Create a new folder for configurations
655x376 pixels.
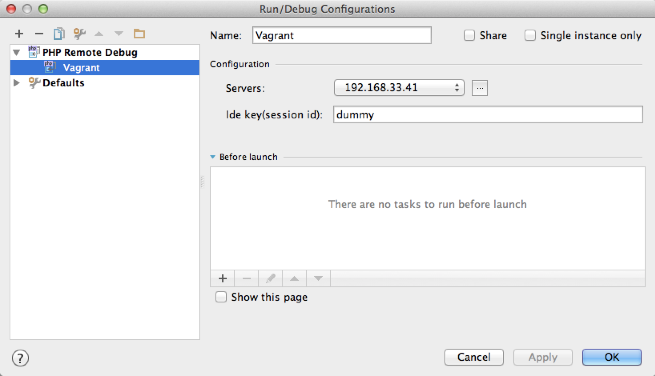tap(139, 34)
